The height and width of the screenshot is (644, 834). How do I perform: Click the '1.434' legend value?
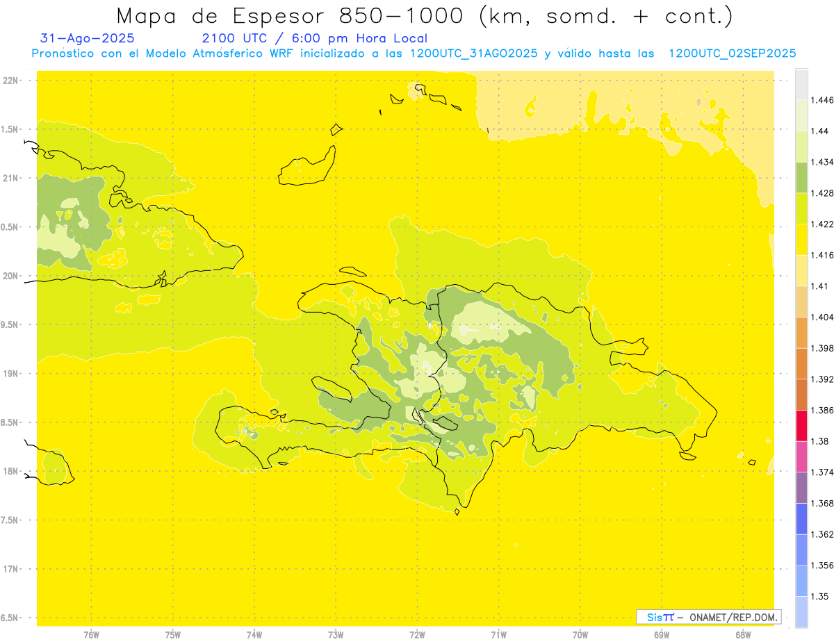[822, 163]
